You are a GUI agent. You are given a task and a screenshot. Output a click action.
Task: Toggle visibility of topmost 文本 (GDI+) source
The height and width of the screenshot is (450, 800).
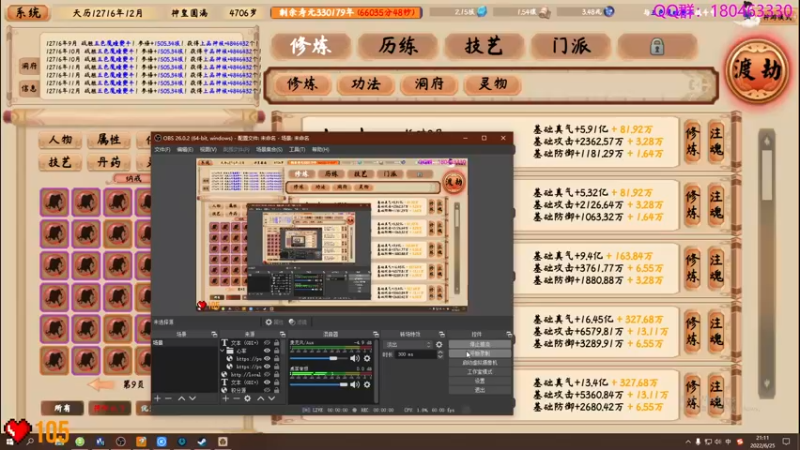tap(267, 343)
